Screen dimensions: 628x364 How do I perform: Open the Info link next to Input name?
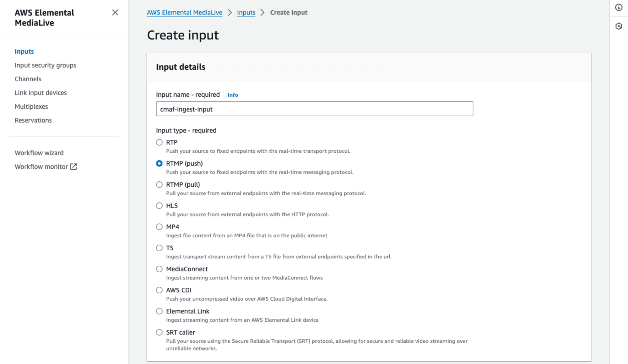point(233,95)
